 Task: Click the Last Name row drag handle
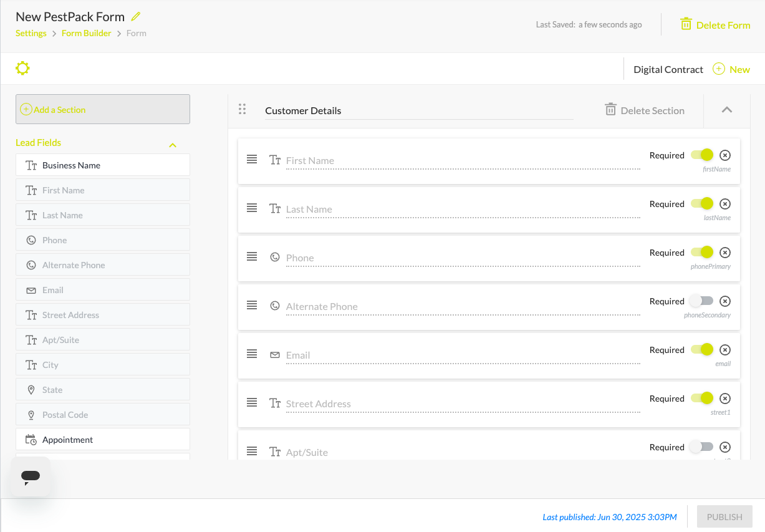[x=252, y=208]
